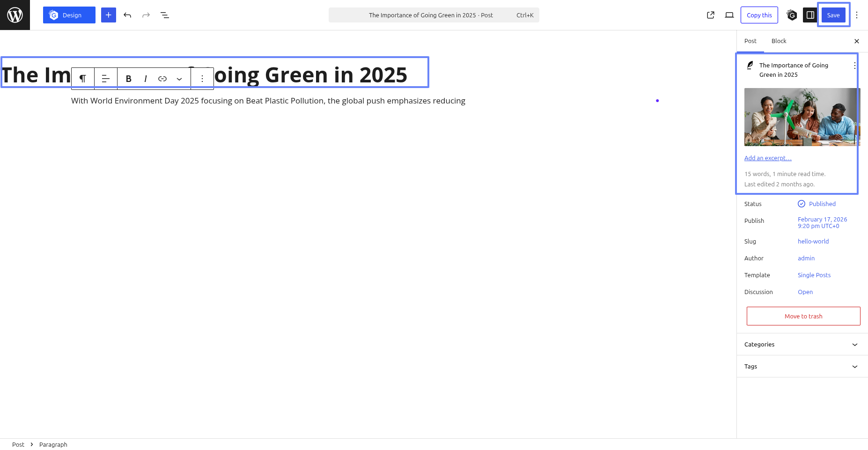Toggle the settings sidebar panel

click(x=810, y=15)
